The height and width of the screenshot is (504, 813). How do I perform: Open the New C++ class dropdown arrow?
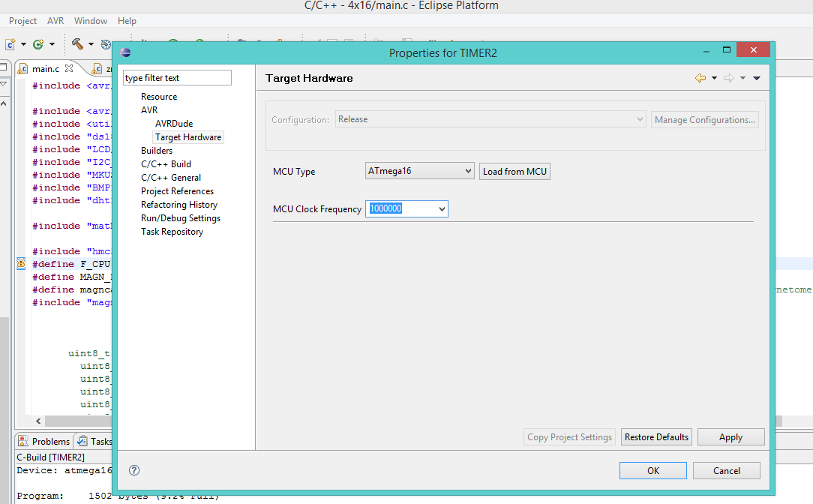52,44
